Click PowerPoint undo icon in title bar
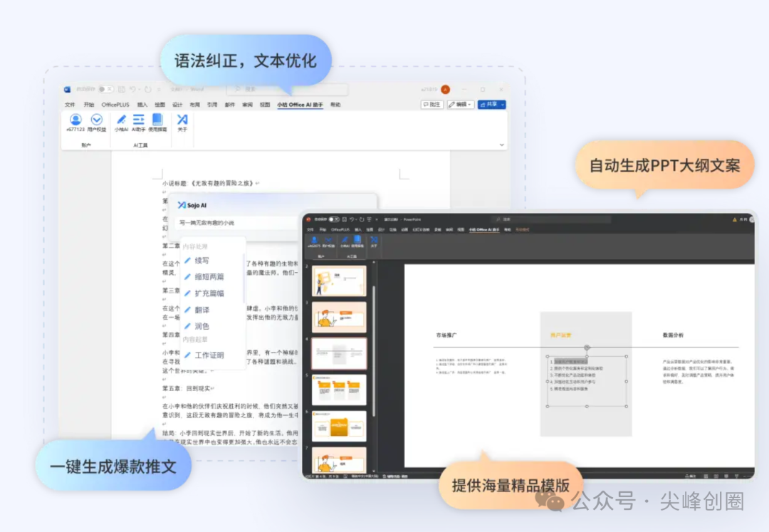Screen dimensions: 769x532 click(352, 219)
